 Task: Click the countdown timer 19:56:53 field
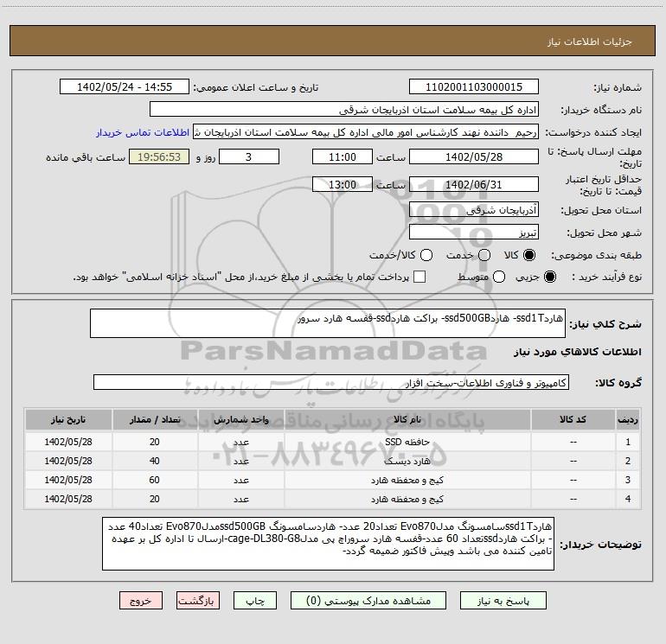click(x=159, y=156)
